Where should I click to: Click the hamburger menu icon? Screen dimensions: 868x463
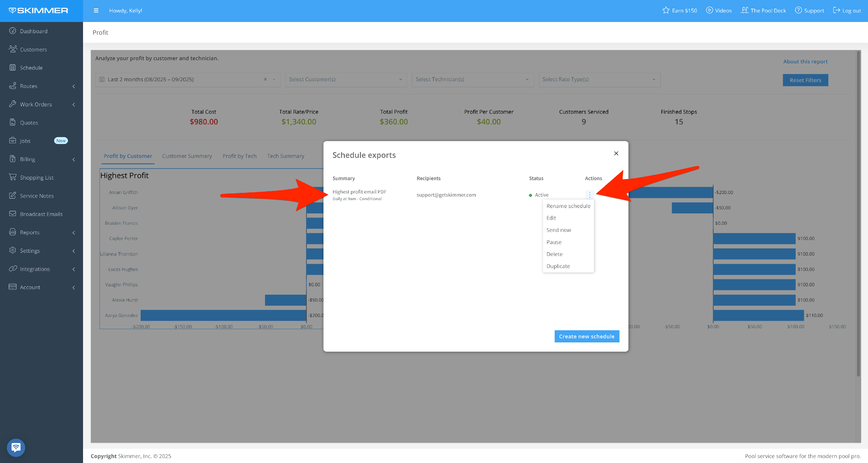click(96, 10)
